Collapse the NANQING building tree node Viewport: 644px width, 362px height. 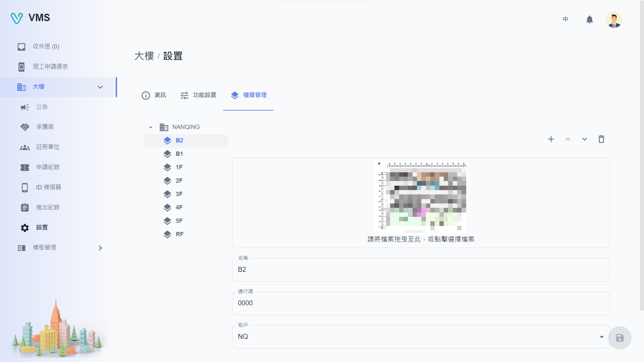pyautogui.click(x=151, y=127)
